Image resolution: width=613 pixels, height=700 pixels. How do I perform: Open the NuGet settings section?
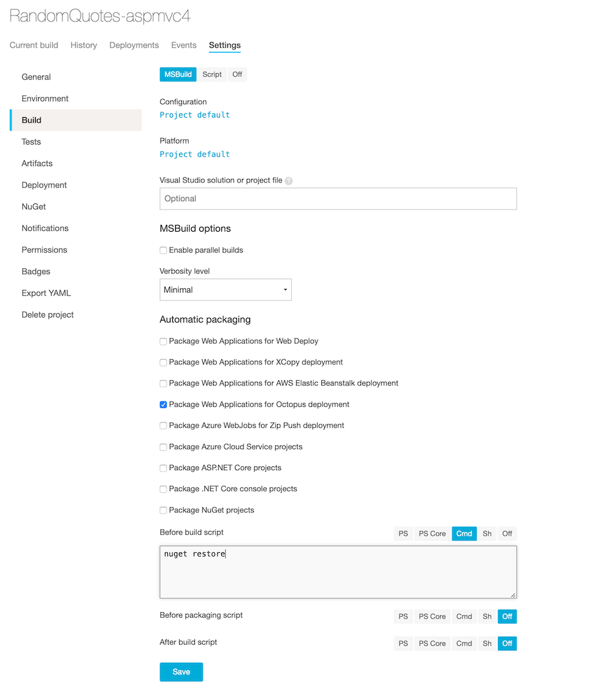coord(33,207)
